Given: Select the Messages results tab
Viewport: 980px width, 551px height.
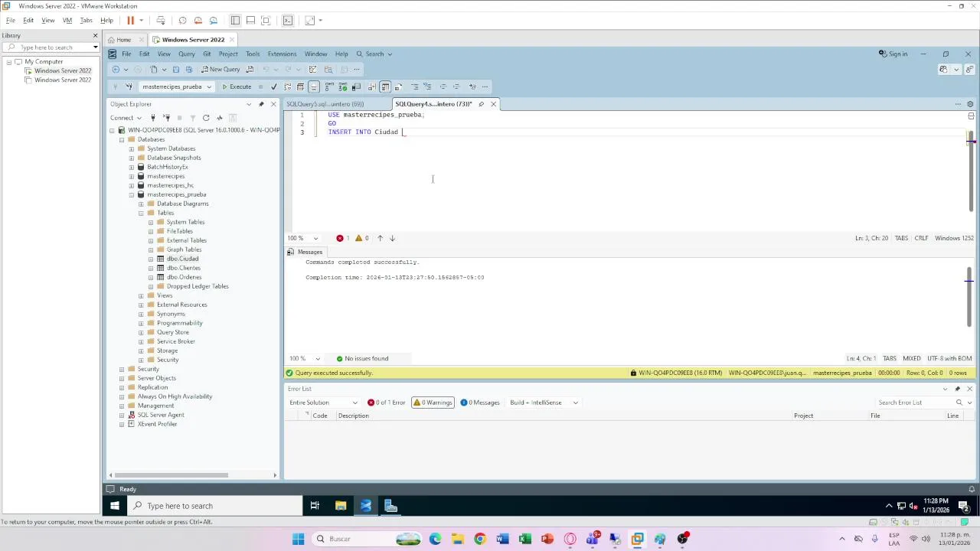Looking at the screenshot, I should (305, 252).
